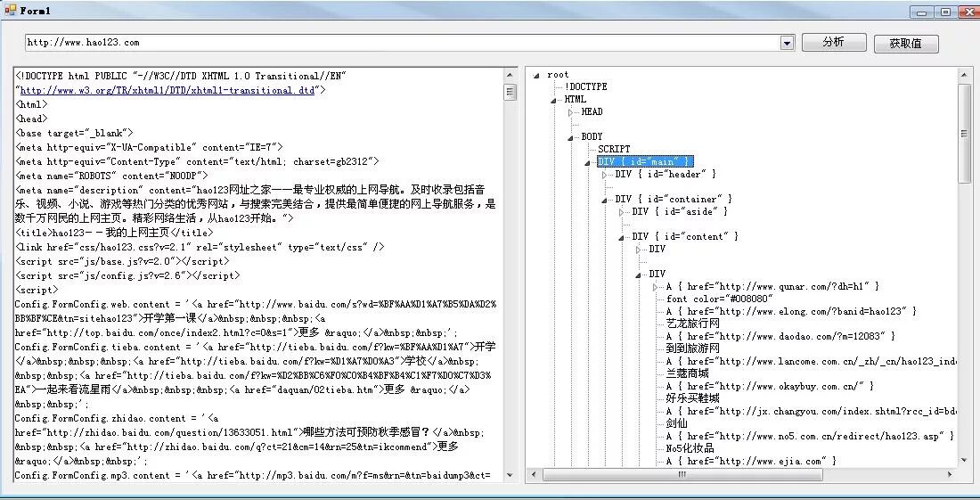This screenshot has width=980, height=500.
Task: Select the 艺龙旅行网 text node
Action: click(x=692, y=324)
